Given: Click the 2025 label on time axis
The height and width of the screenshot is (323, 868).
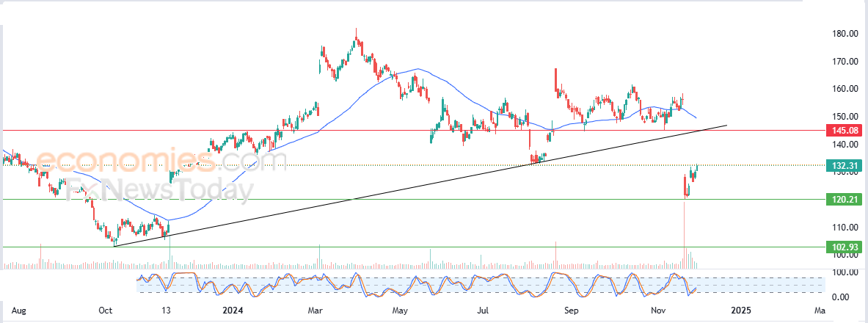Looking at the screenshot, I should pos(740,310).
